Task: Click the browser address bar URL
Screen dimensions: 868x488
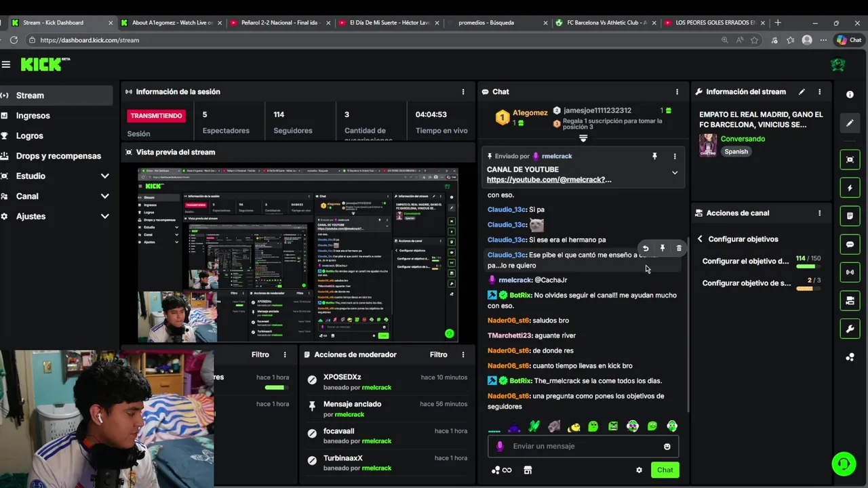Action: pos(90,40)
